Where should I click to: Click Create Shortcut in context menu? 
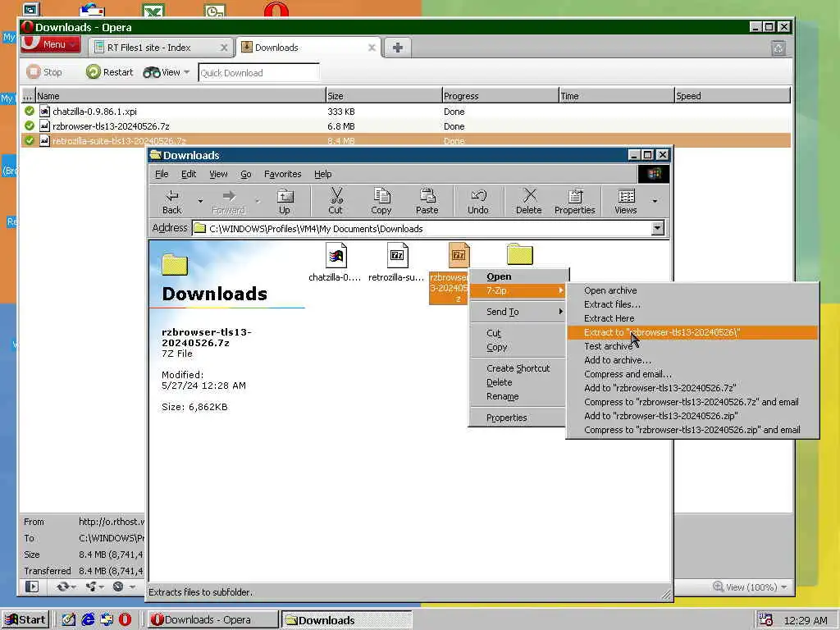click(517, 368)
